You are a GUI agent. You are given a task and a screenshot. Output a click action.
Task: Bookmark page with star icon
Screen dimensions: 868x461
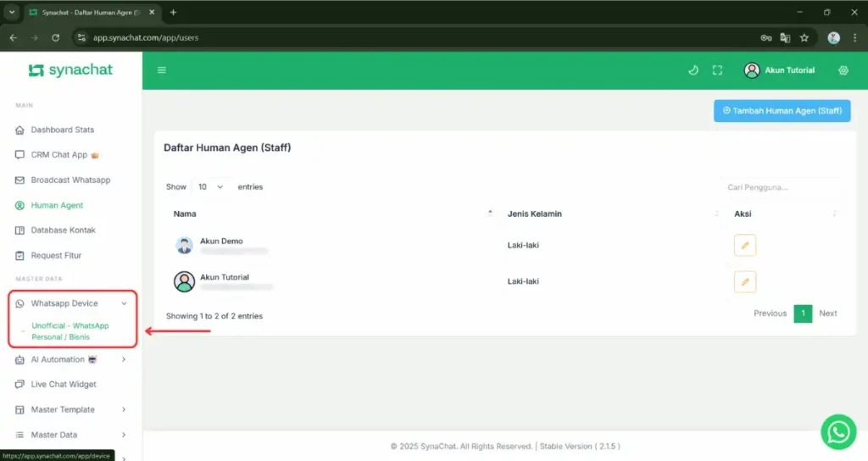(804, 37)
